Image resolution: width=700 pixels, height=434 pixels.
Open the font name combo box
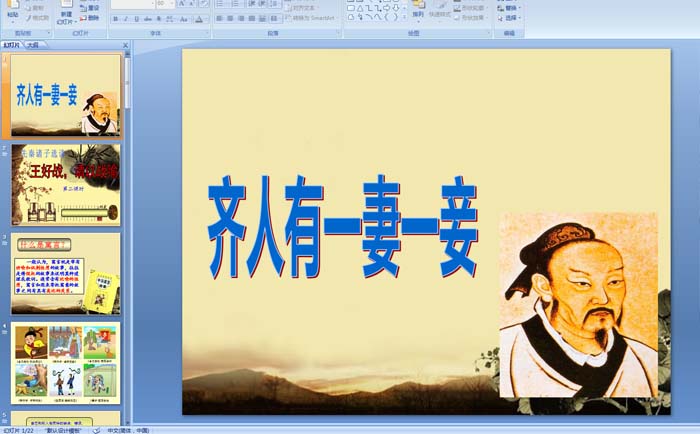click(133, 4)
